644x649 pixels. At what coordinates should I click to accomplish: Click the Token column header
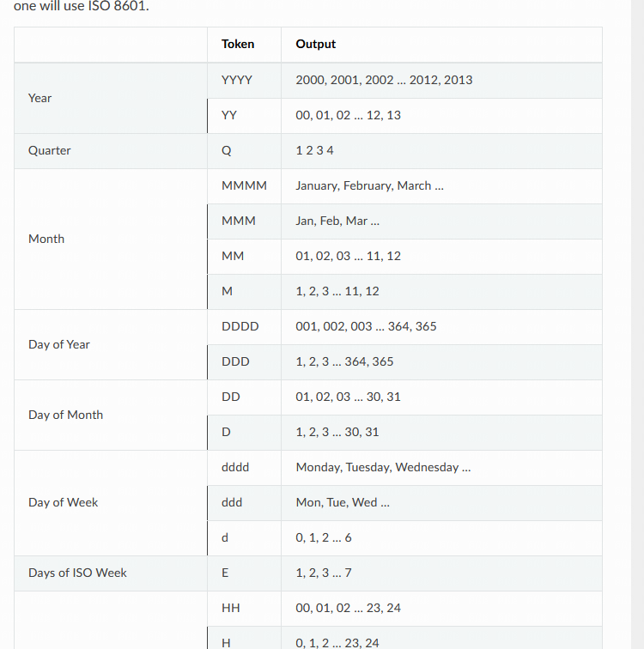click(x=238, y=45)
